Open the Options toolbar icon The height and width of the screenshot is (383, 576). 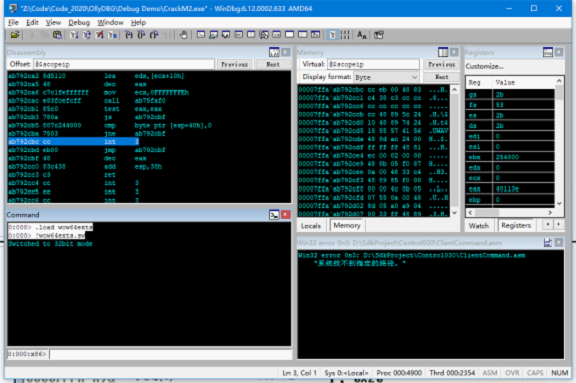coord(378,35)
